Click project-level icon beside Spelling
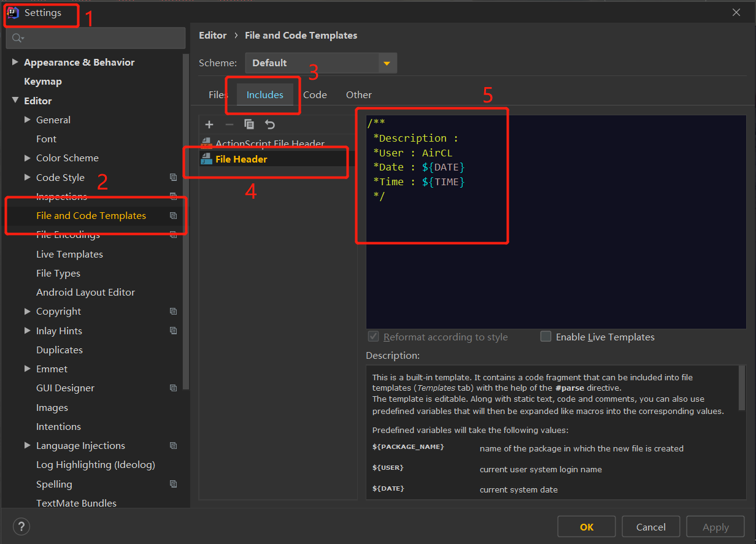The width and height of the screenshot is (756, 544). point(174,484)
